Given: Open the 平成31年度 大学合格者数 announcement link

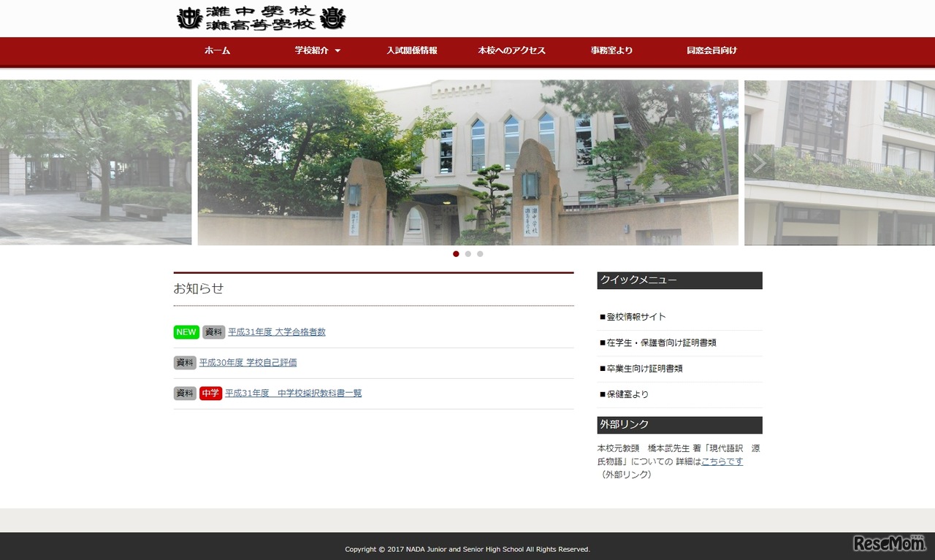Looking at the screenshot, I should [x=276, y=332].
